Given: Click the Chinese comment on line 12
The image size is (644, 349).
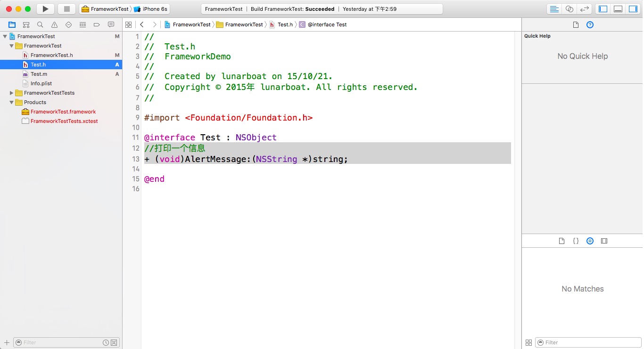Looking at the screenshot, I should (175, 148).
